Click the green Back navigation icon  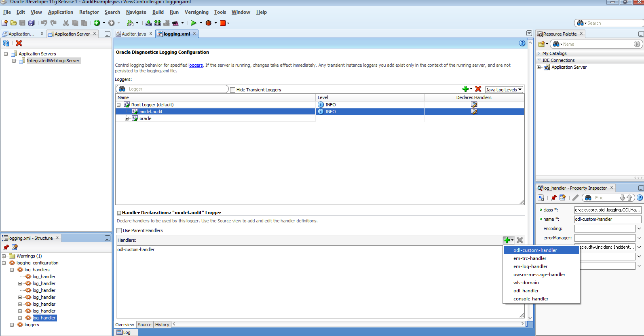(x=97, y=23)
